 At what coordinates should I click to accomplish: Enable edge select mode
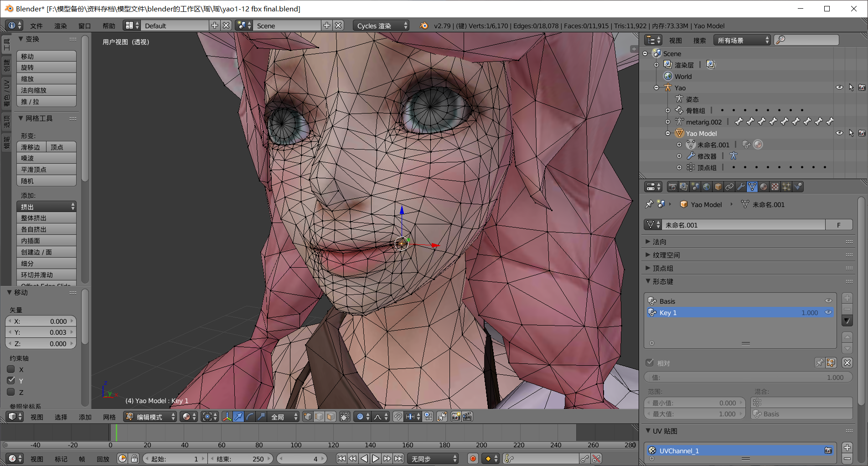pos(320,417)
